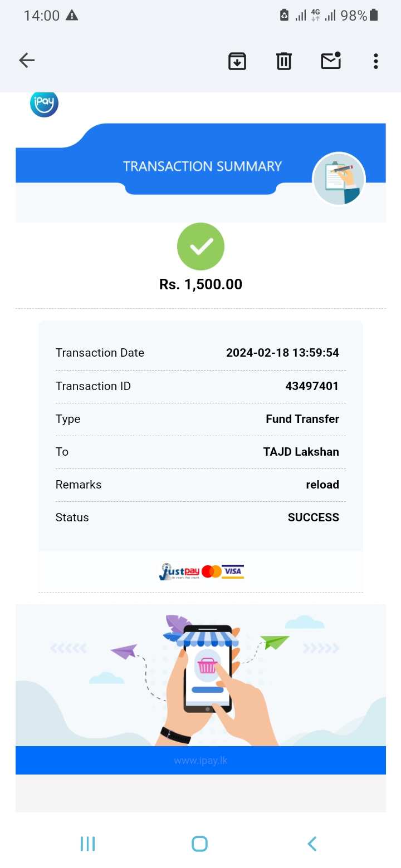The image size is (401, 868).
Task: Mark email as unread with envelope icon
Action: coord(331,61)
